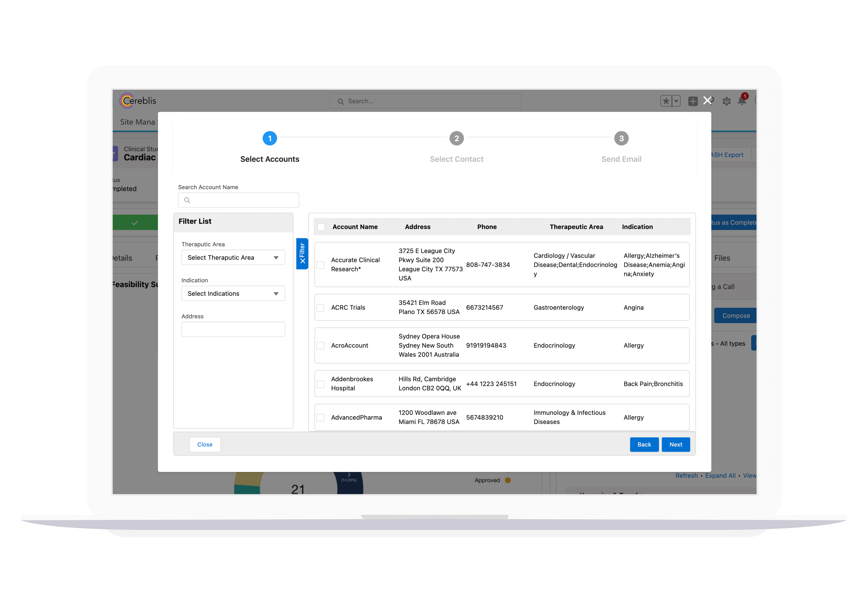The image size is (868, 601).
Task: Check the AdvancedPharma row checkbox
Action: tap(320, 417)
